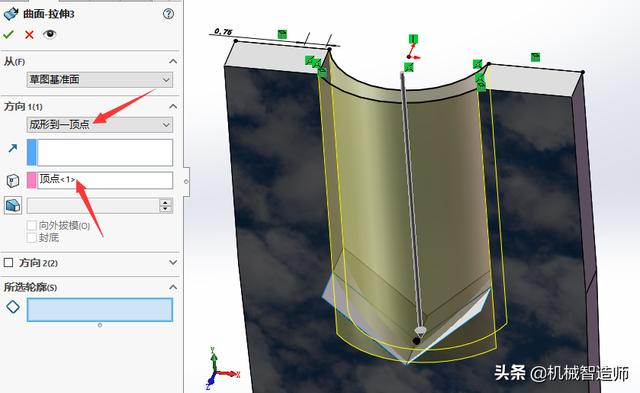Image resolution: width=640 pixels, height=393 pixels.
Task: Expand the 方向 2(2) section
Action: click(173, 262)
